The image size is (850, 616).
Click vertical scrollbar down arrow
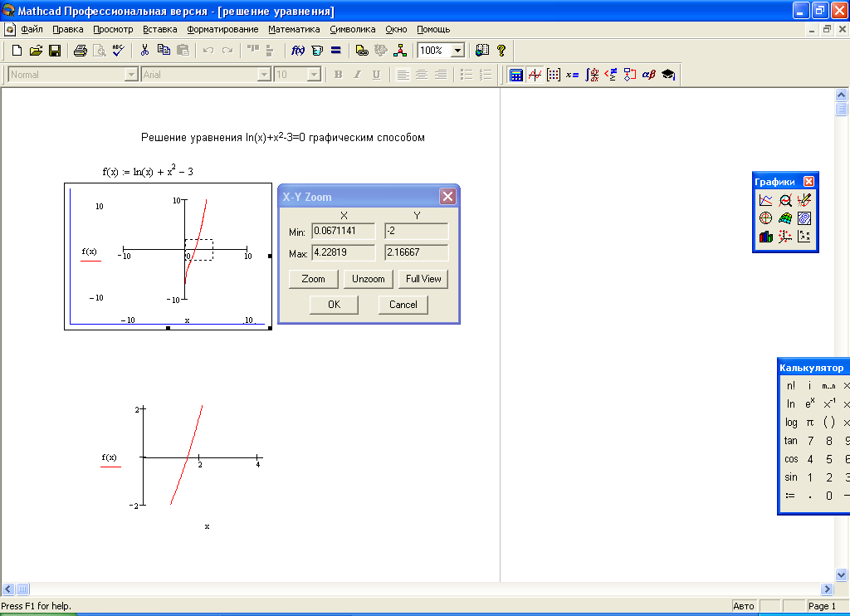pos(842,574)
